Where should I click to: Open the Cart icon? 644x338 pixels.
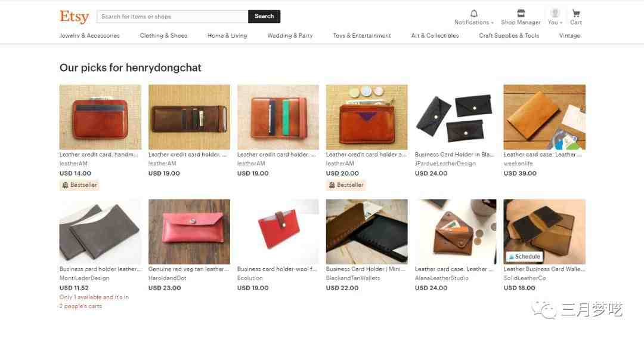(576, 14)
